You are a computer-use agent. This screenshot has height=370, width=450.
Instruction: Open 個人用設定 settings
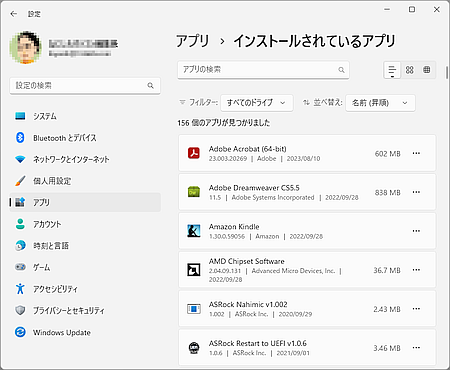85,181
